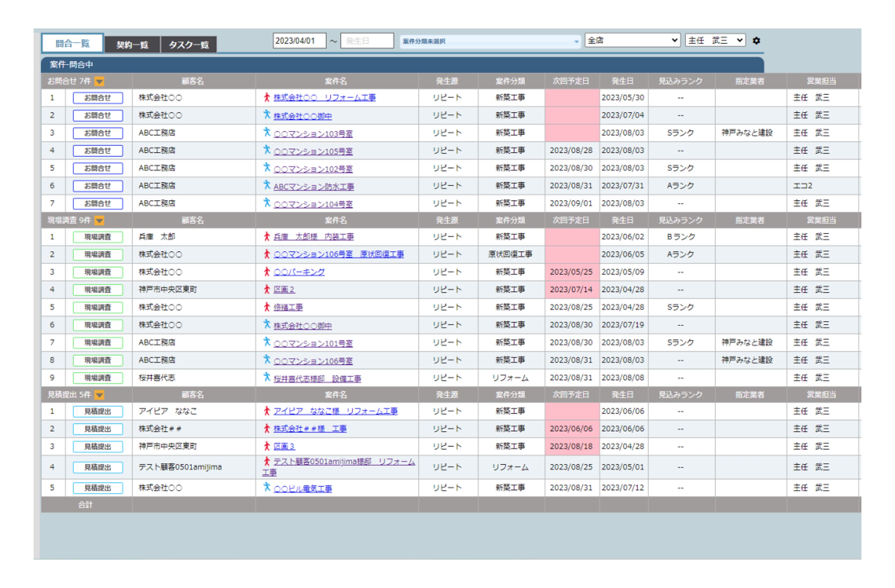Click お問合せ status button in row 1

coord(98,98)
